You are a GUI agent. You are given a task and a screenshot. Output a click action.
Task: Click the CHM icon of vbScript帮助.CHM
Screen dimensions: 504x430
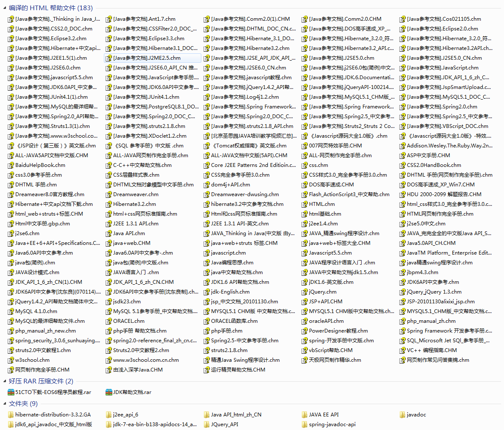(304, 350)
